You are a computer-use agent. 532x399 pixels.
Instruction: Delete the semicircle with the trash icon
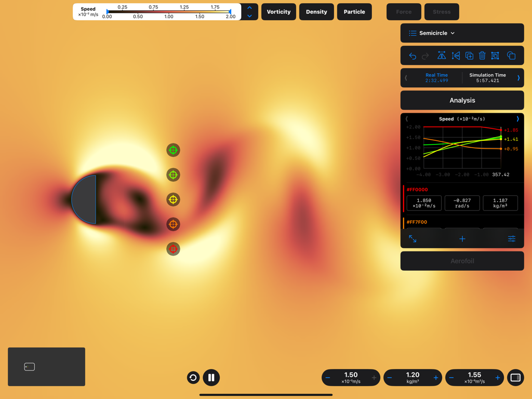point(483,56)
